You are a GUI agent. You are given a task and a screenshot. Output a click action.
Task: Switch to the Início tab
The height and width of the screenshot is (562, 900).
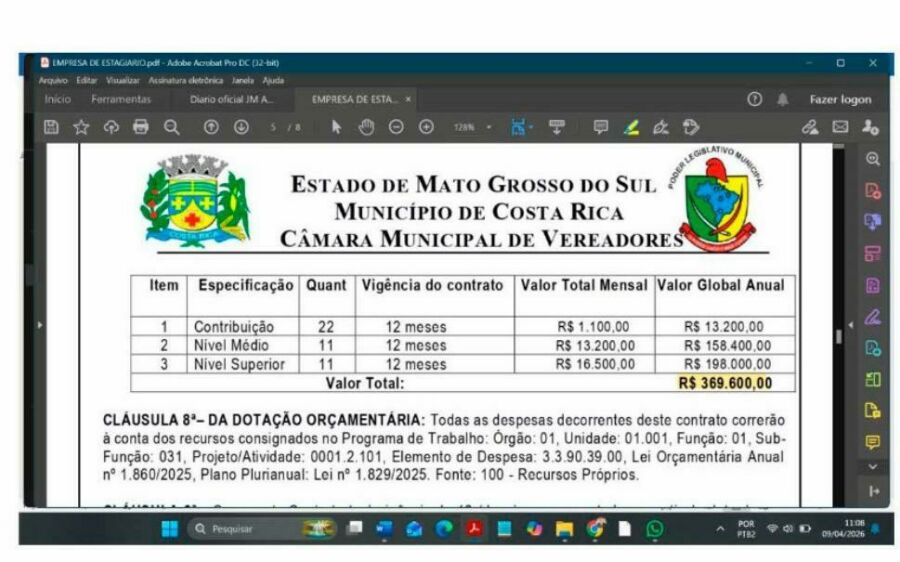click(57, 99)
